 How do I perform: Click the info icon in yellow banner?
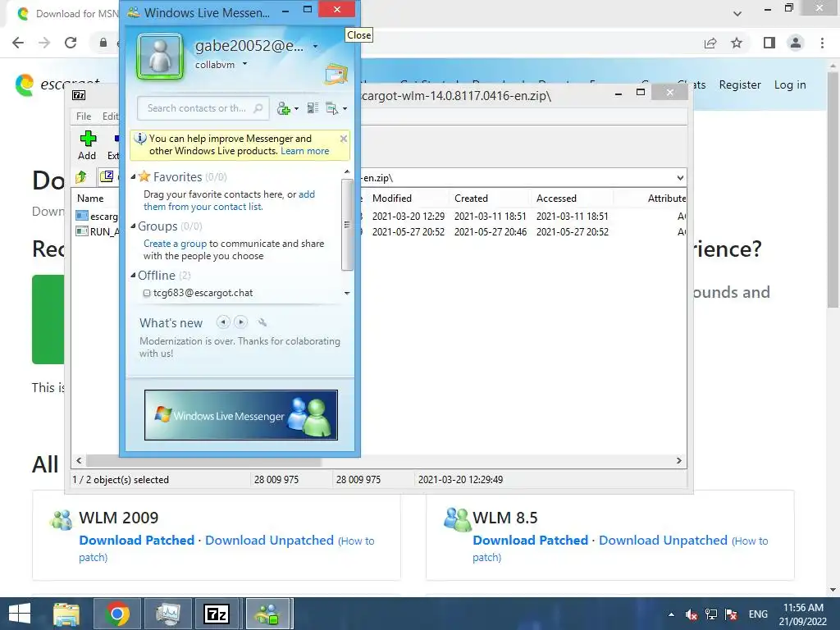click(x=140, y=139)
